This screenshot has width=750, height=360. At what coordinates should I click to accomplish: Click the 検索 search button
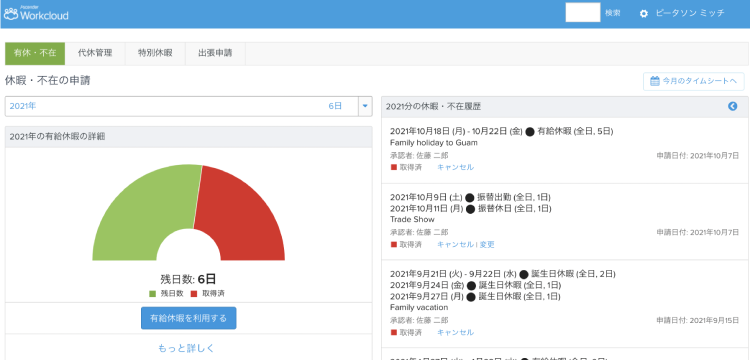pyautogui.click(x=613, y=13)
